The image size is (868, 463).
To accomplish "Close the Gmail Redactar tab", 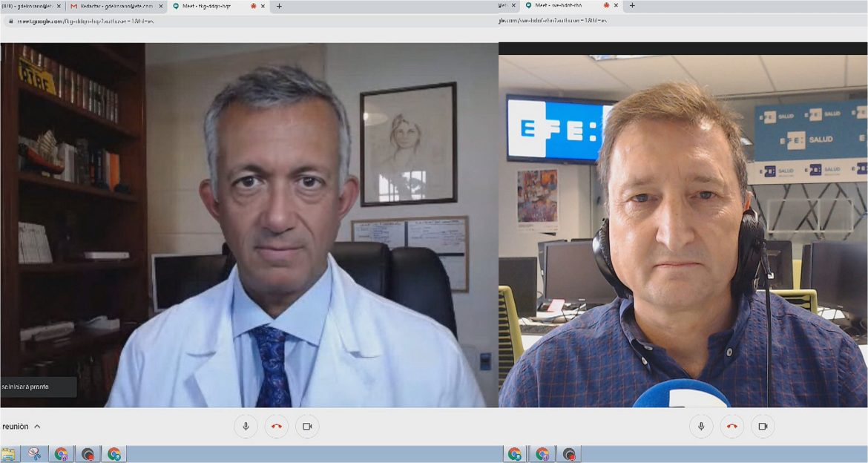I will 161,6.
